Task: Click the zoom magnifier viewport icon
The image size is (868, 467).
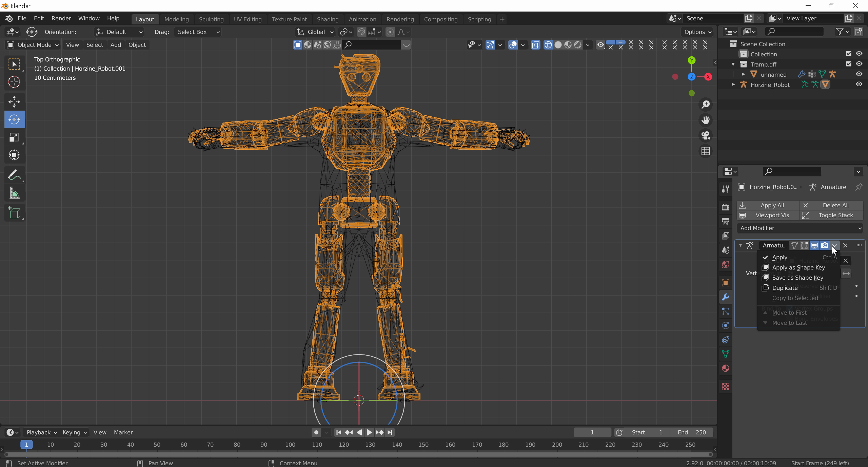Action: click(x=706, y=105)
